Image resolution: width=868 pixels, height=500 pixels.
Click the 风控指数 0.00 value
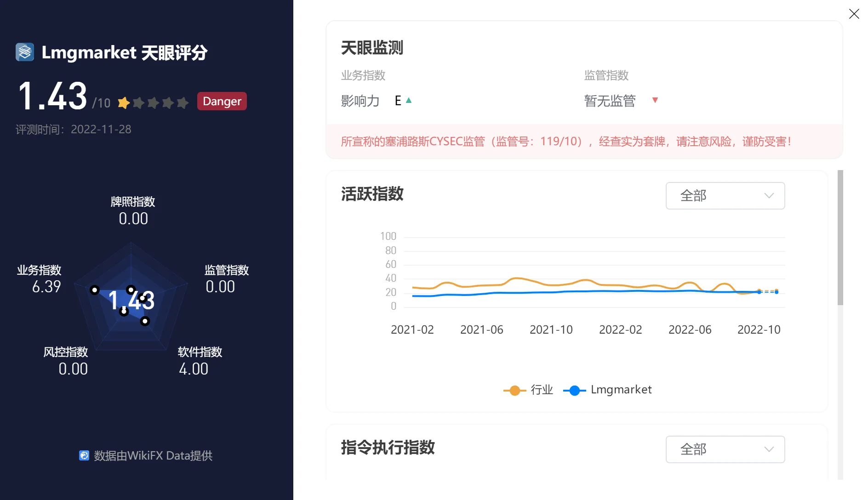point(73,369)
